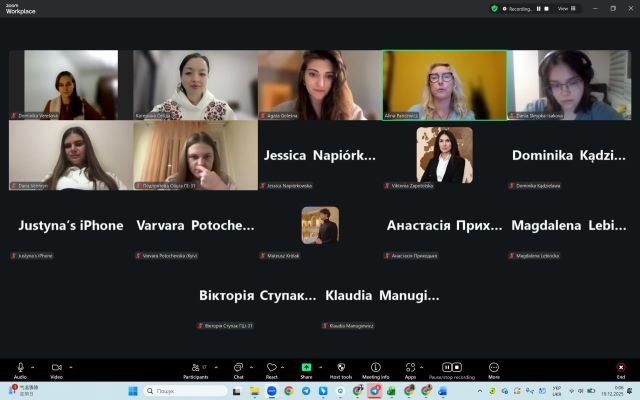Open Meeting info

click(x=376, y=367)
